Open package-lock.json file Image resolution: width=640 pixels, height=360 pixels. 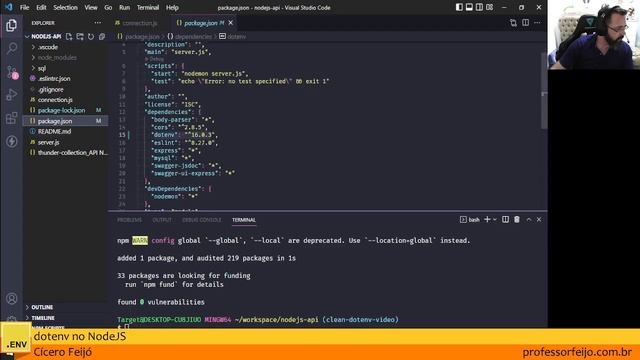(61, 110)
